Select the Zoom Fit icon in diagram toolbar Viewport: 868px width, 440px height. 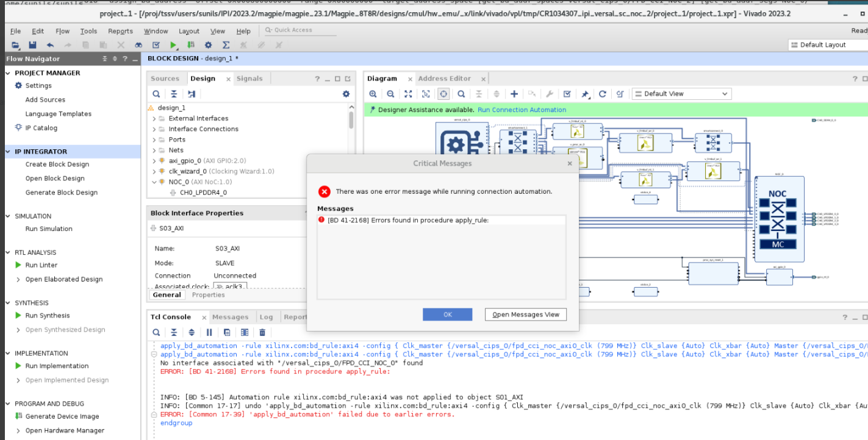(407, 93)
